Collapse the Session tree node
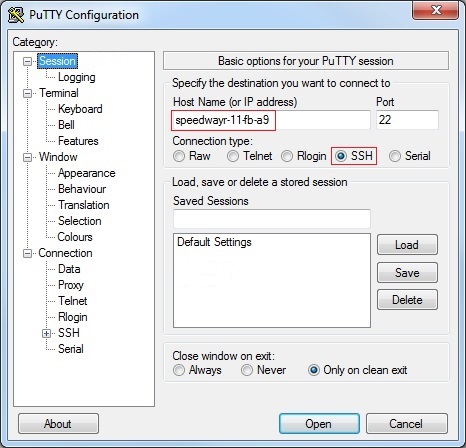The height and width of the screenshot is (448, 466). (27, 61)
